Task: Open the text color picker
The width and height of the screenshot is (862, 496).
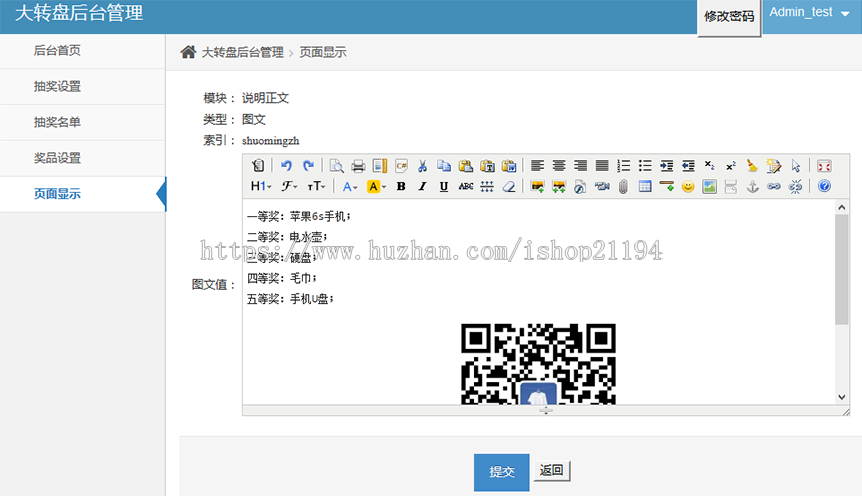Action: click(350, 186)
